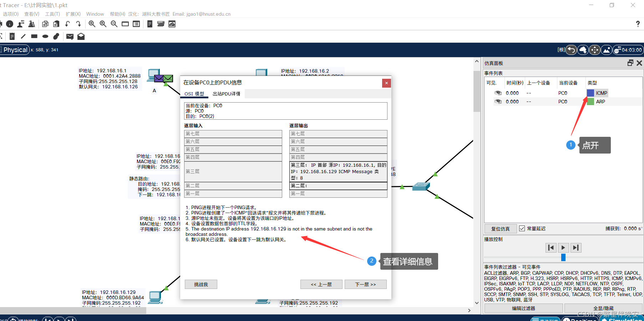Select the ARP event color square

point(590,102)
